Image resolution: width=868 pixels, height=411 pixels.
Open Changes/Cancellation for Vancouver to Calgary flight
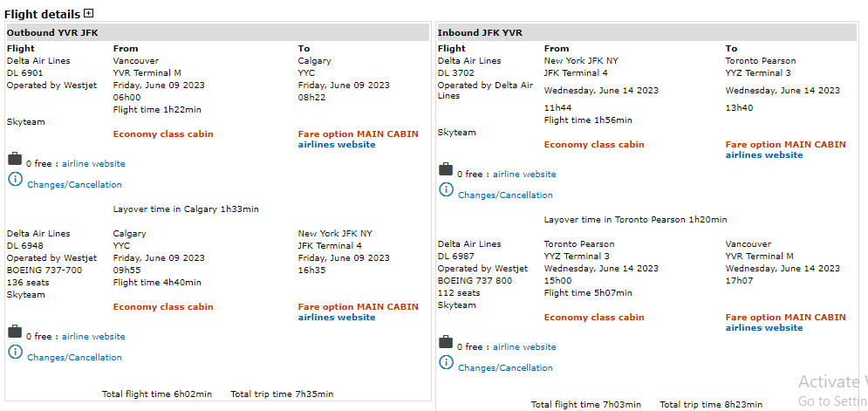[74, 185]
